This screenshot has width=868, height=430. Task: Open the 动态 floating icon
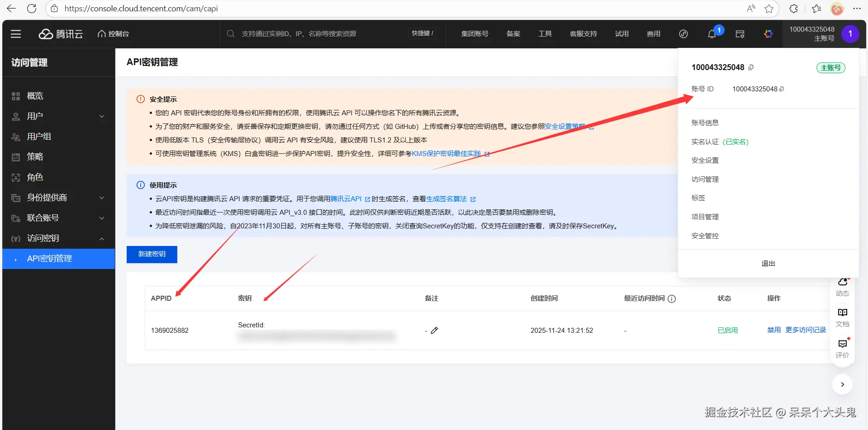(x=842, y=288)
